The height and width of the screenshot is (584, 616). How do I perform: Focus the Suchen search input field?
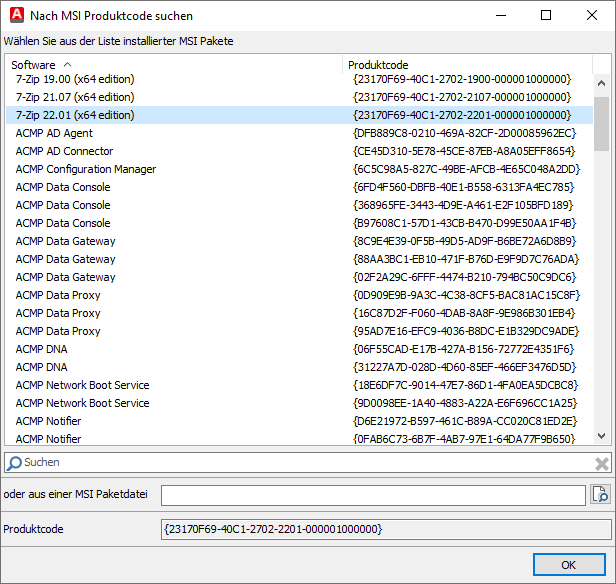pyautogui.click(x=300, y=463)
